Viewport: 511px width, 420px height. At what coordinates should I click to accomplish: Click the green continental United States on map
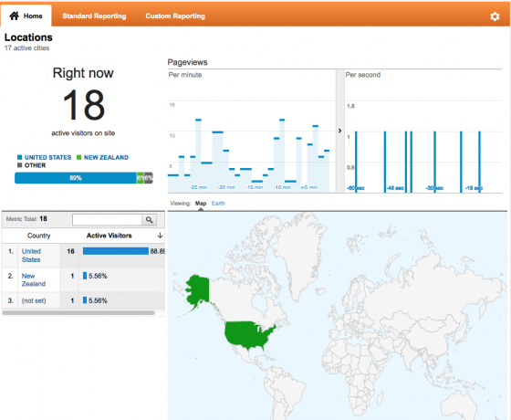coord(249,334)
